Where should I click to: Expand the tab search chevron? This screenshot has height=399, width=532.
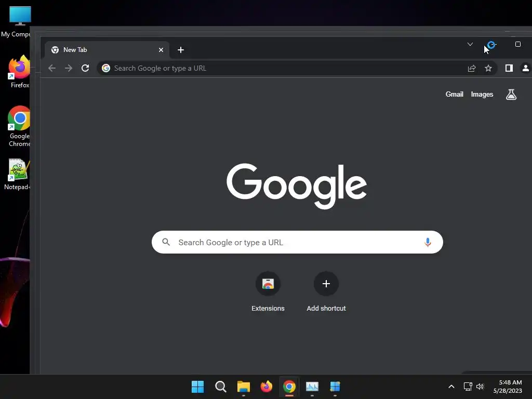tap(470, 44)
